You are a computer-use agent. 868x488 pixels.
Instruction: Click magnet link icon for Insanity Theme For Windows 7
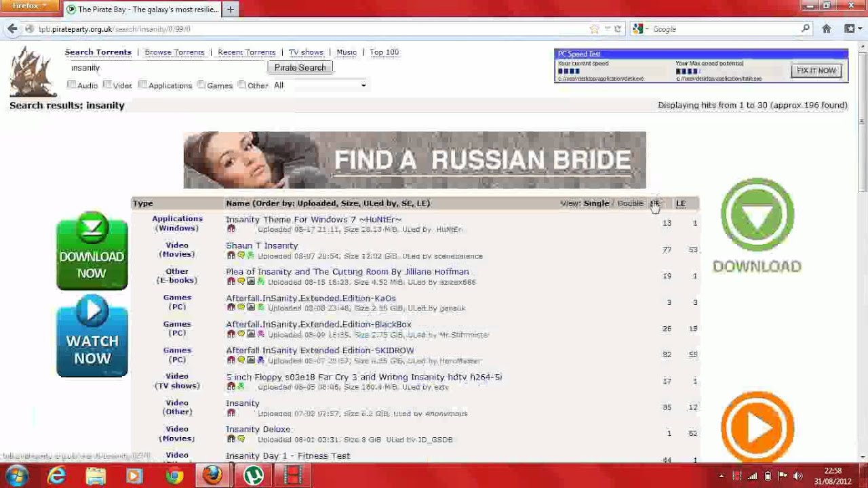231,229
